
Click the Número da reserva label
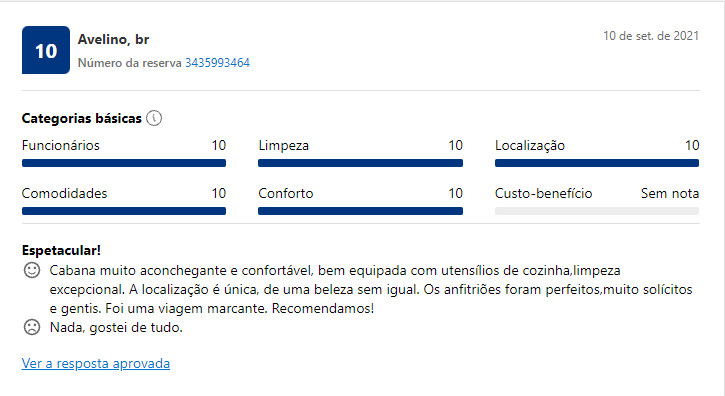tap(129, 63)
